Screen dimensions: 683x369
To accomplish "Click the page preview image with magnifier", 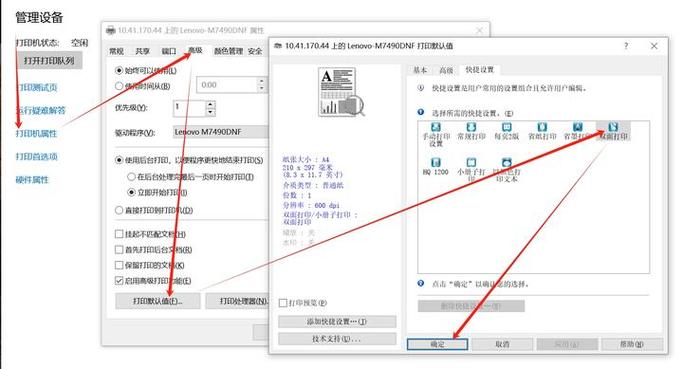I will coord(341,92).
